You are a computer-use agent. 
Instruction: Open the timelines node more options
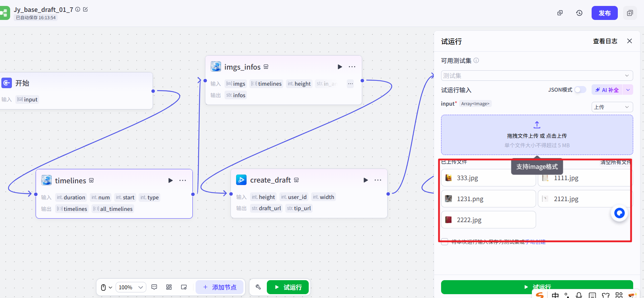[183, 180]
